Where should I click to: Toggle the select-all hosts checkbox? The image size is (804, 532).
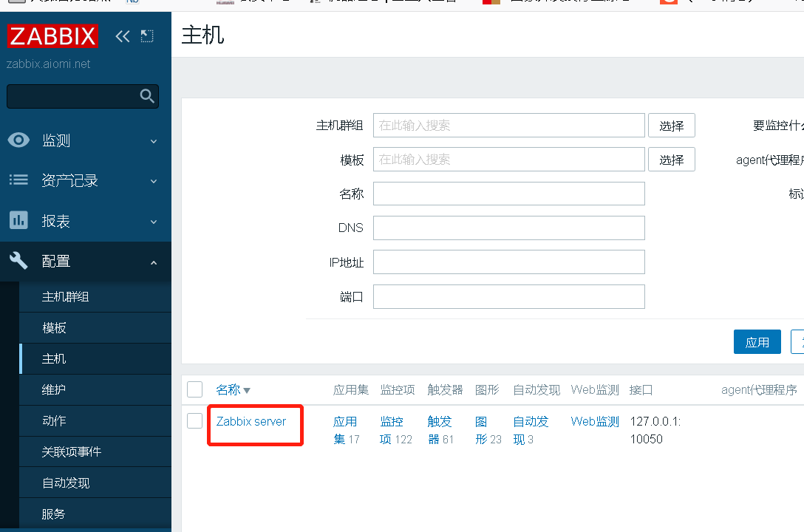pos(195,389)
